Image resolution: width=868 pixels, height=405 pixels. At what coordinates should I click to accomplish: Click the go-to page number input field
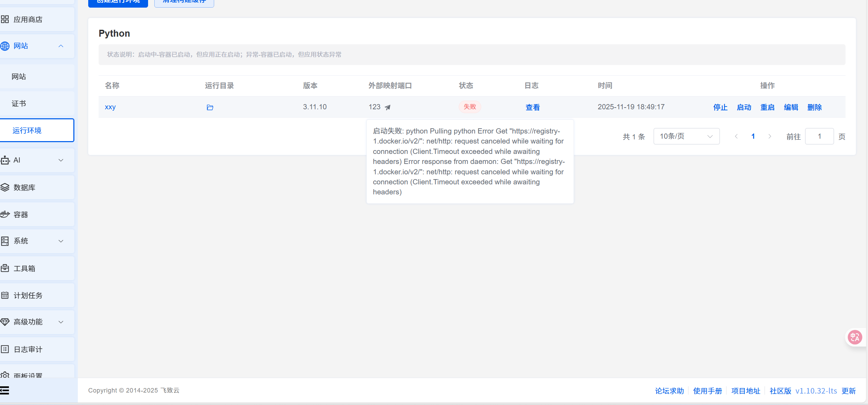tap(819, 136)
